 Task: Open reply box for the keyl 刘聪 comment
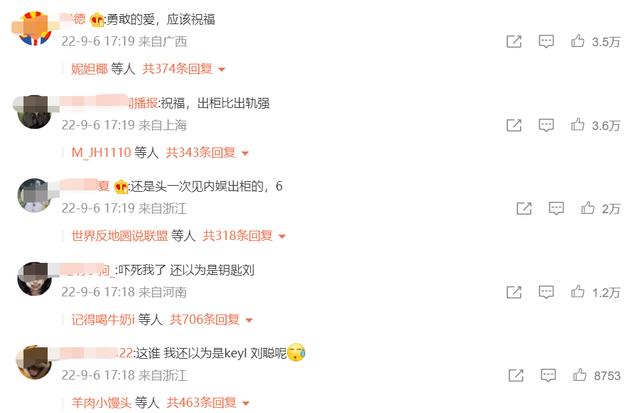548,375
